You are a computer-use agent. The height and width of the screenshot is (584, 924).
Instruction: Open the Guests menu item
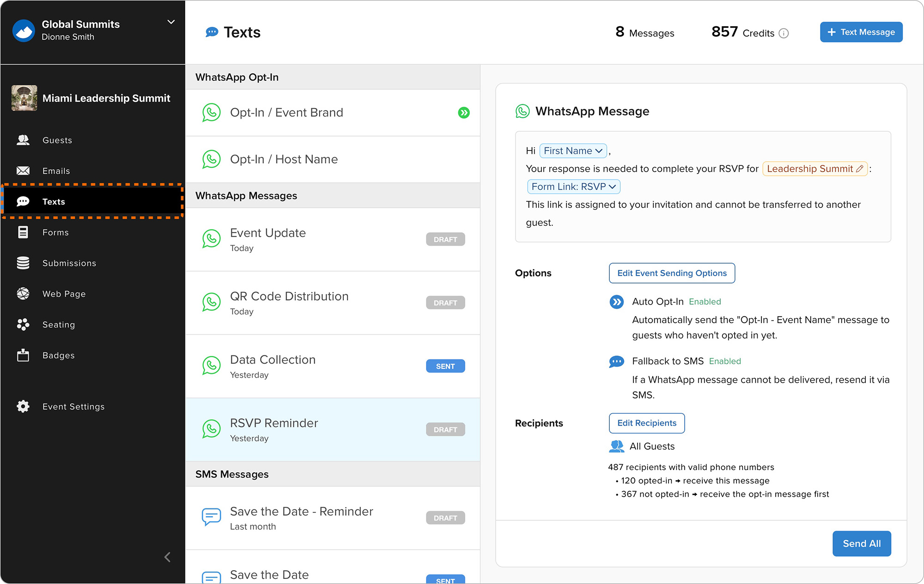click(92, 140)
